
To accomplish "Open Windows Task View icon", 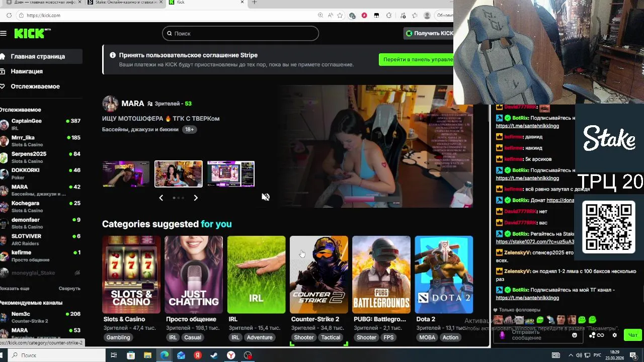I will click(x=114, y=355).
